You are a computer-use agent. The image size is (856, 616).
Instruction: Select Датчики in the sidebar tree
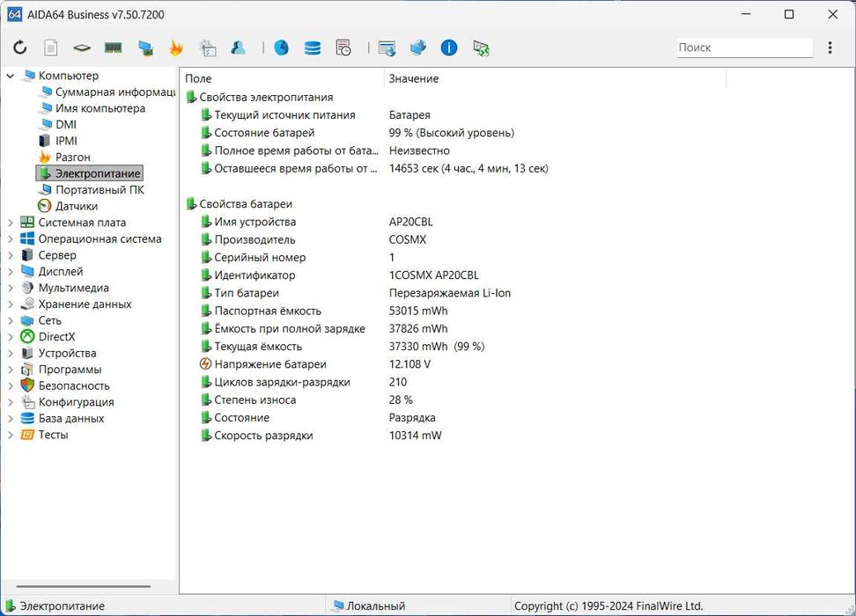76,206
